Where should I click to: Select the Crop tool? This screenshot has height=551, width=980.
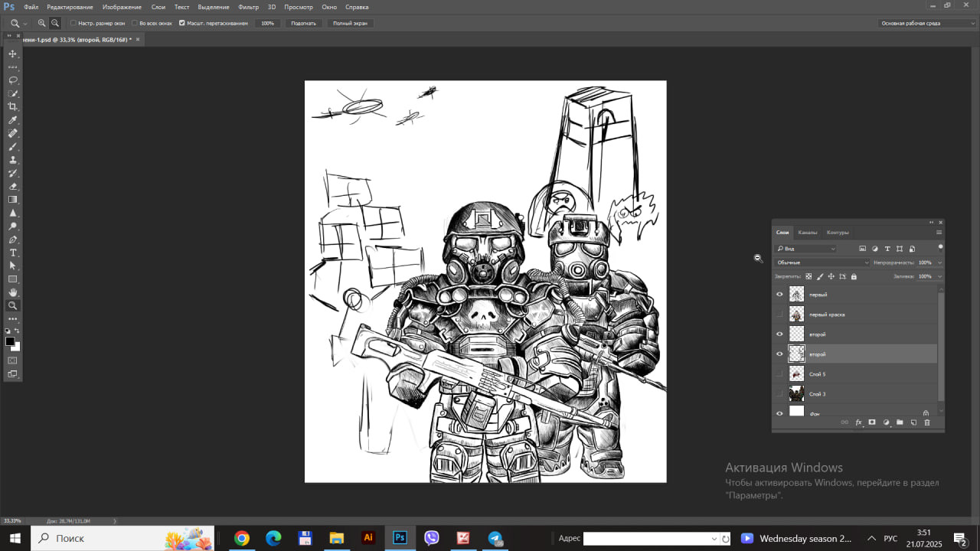[x=12, y=106]
